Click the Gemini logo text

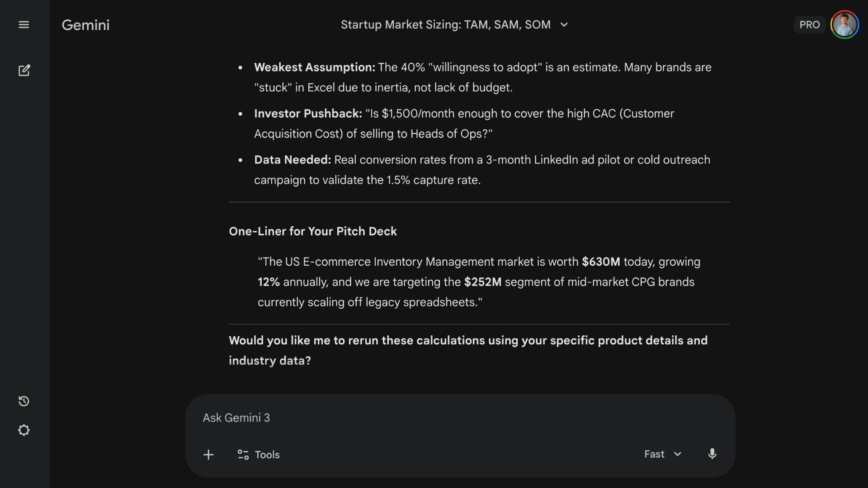click(x=85, y=25)
